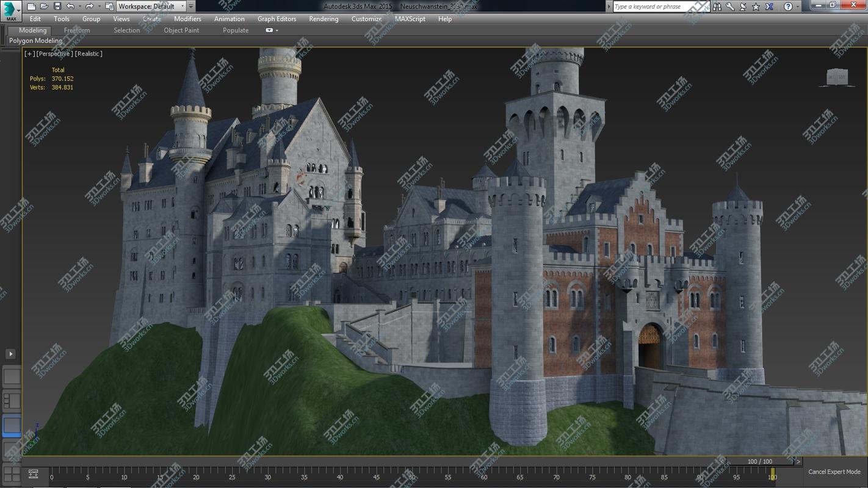Click the question mark Help icon
The image size is (868, 488).
point(788,7)
